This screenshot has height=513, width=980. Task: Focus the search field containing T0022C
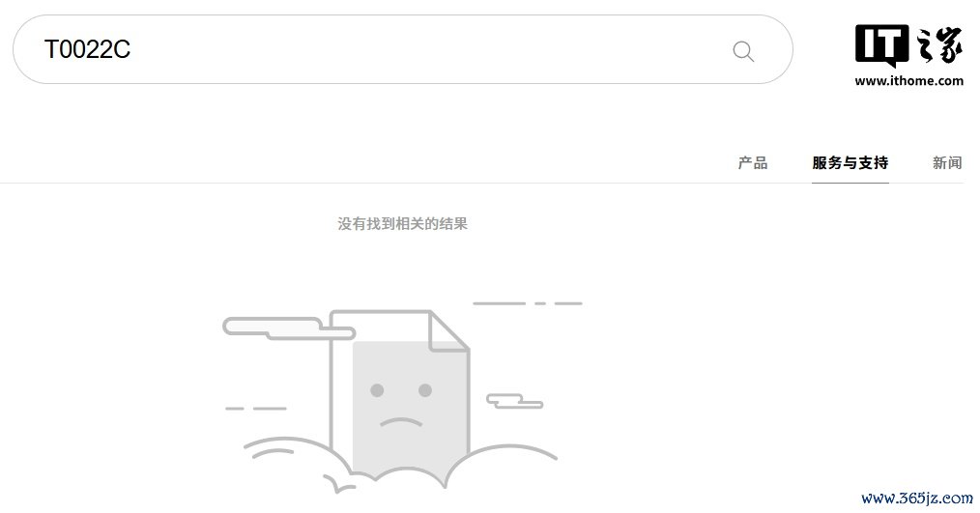tap(402, 49)
